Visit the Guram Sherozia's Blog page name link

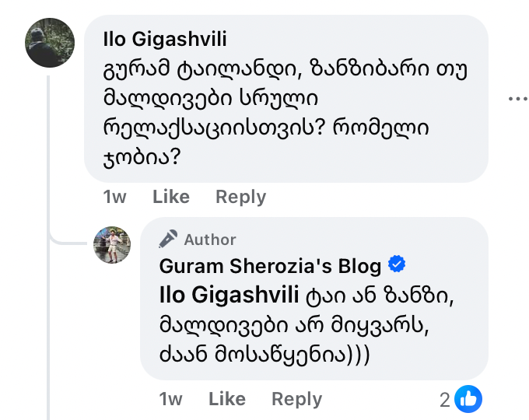click(x=270, y=266)
